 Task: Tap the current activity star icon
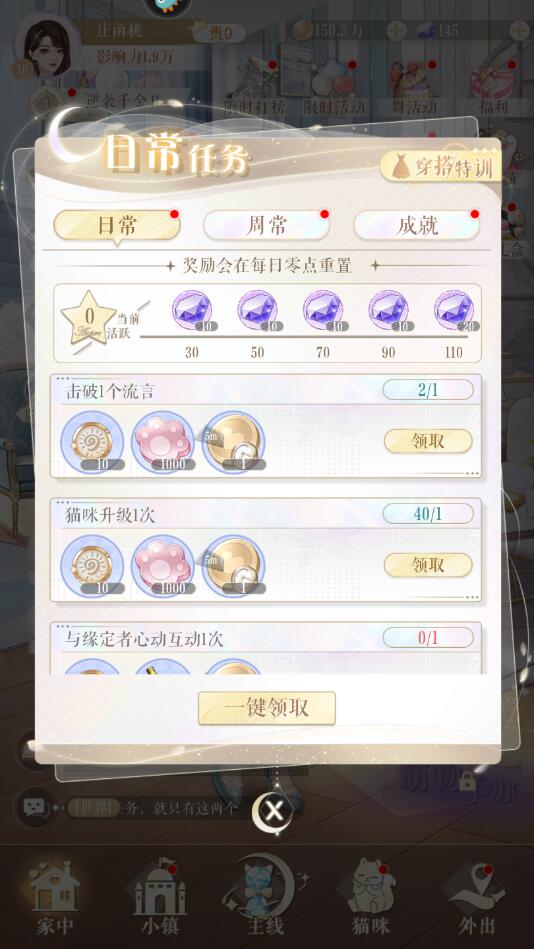point(88,318)
